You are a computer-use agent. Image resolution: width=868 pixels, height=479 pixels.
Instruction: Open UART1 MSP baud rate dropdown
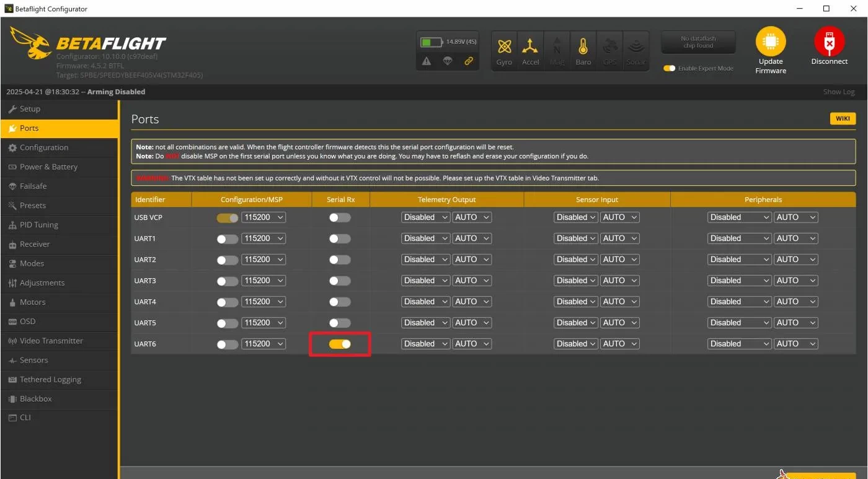point(263,239)
